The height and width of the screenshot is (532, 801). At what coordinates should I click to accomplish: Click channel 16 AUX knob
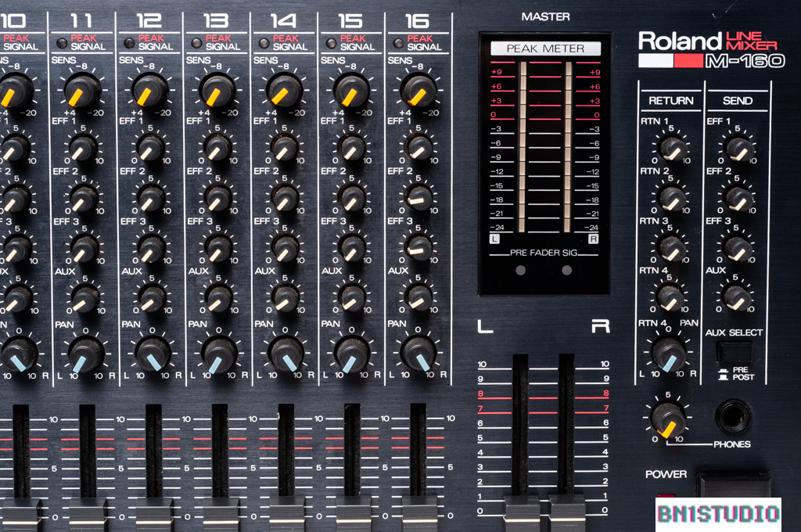pos(419,297)
